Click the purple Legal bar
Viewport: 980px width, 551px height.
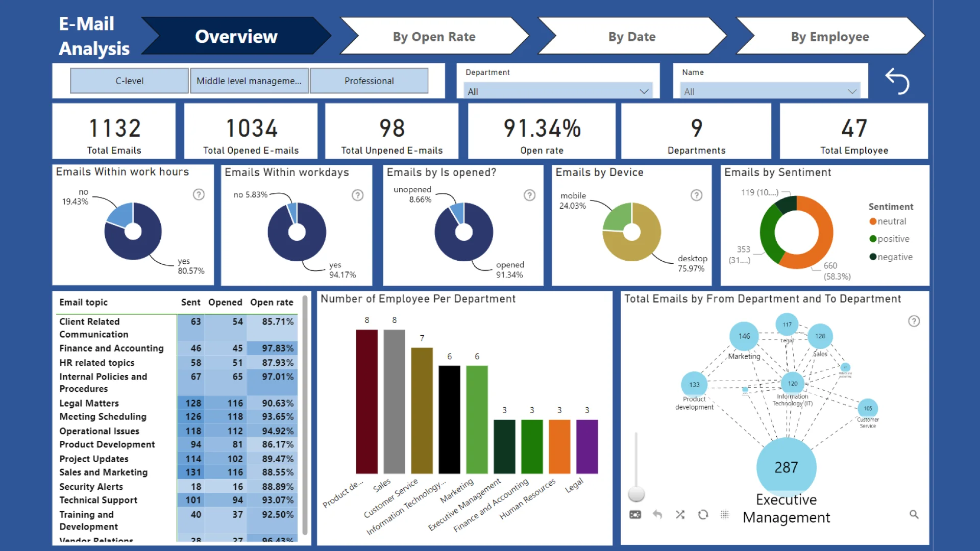[587, 446]
